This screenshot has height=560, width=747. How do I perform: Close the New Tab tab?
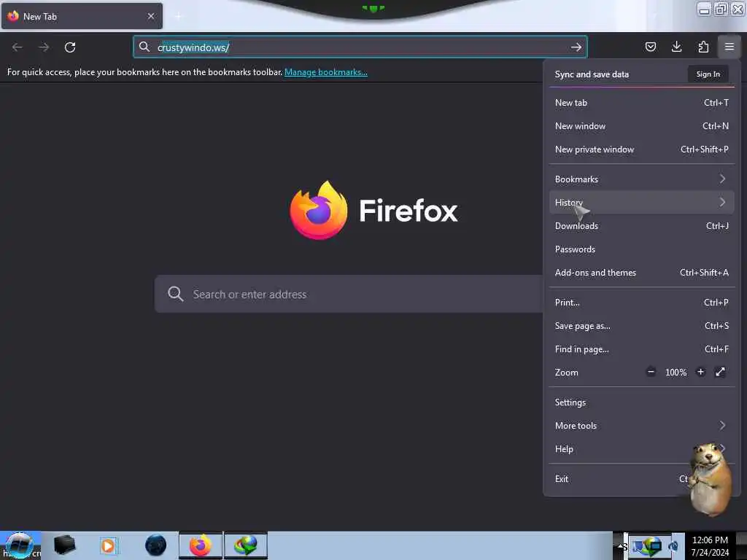coord(151,16)
